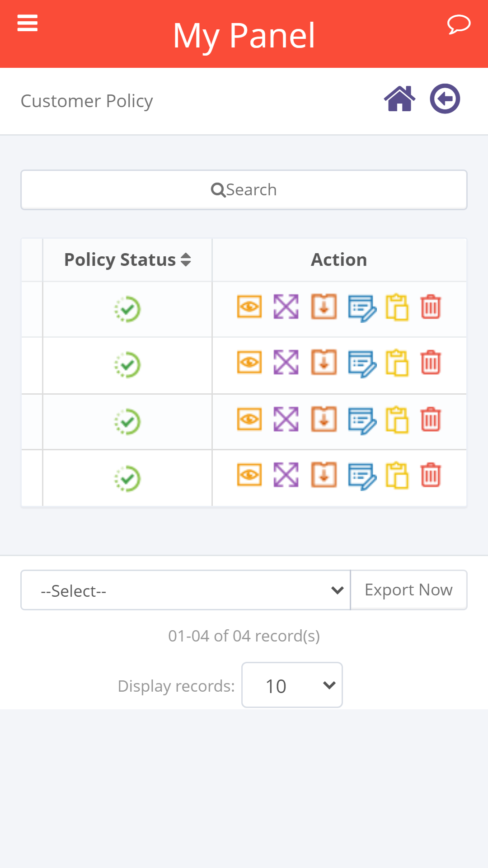Copy policy in first row
Image resolution: width=488 pixels, height=868 pixels.
pyautogui.click(x=397, y=307)
